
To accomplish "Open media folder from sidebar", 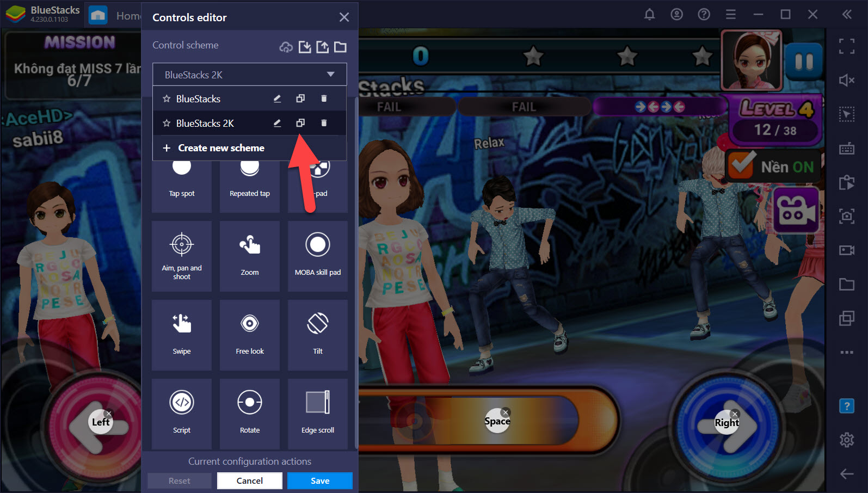I will tap(846, 284).
